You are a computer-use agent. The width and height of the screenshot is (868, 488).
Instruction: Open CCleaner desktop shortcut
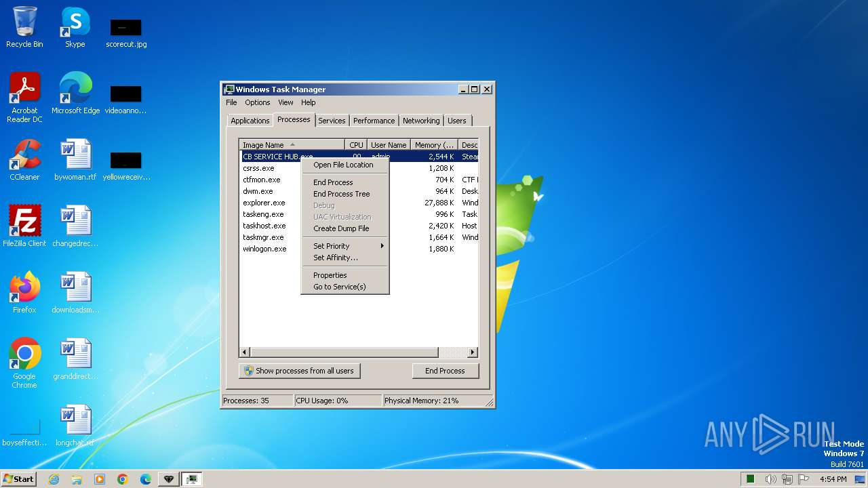[x=24, y=160]
